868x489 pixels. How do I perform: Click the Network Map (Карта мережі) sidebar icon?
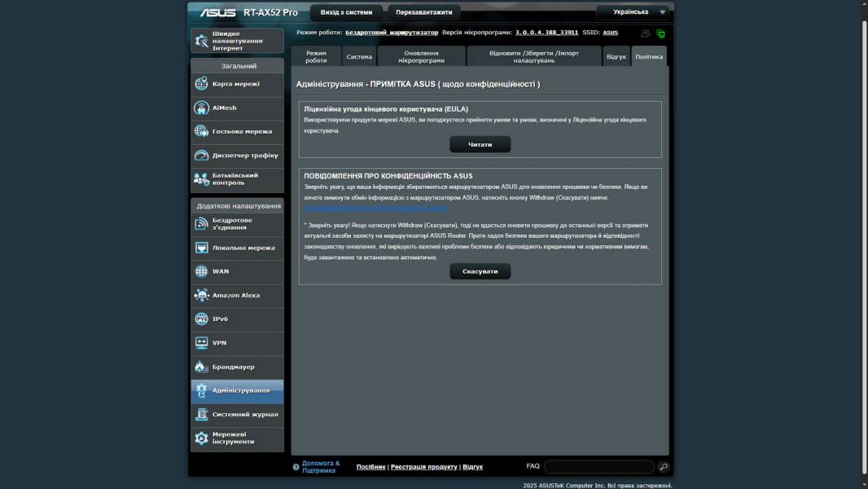pos(201,84)
